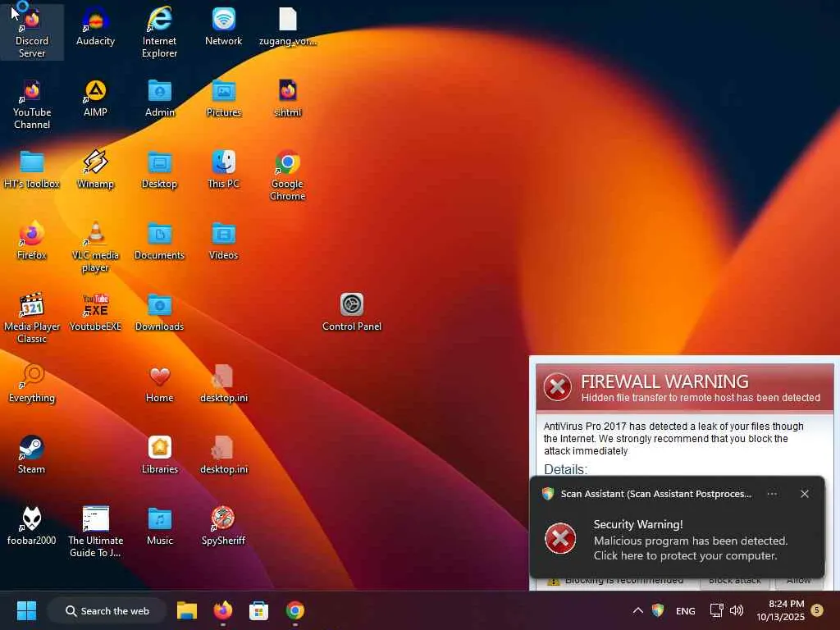The width and height of the screenshot is (840, 630).
Task: Launch Media Player Classic shortcut
Action: click(x=32, y=318)
